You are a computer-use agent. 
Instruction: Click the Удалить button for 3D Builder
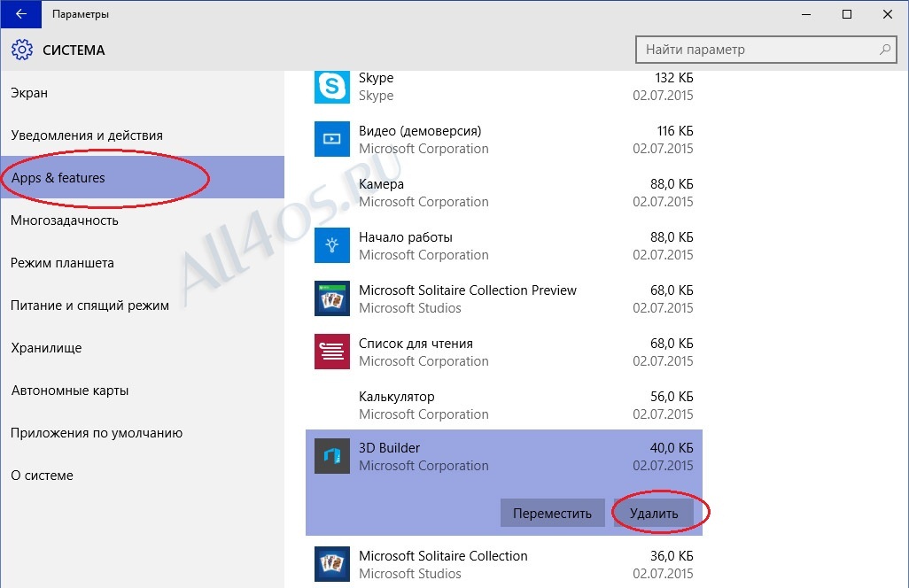tap(654, 514)
